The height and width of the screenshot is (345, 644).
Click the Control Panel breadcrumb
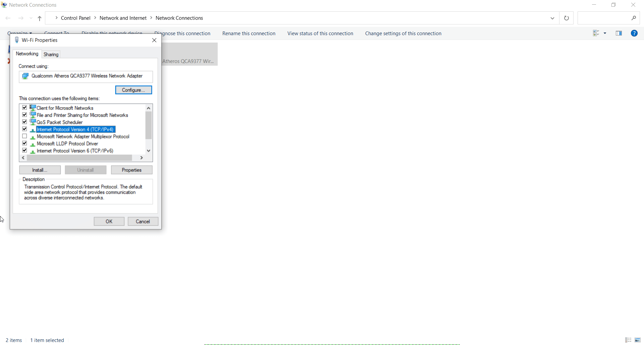coord(76,18)
